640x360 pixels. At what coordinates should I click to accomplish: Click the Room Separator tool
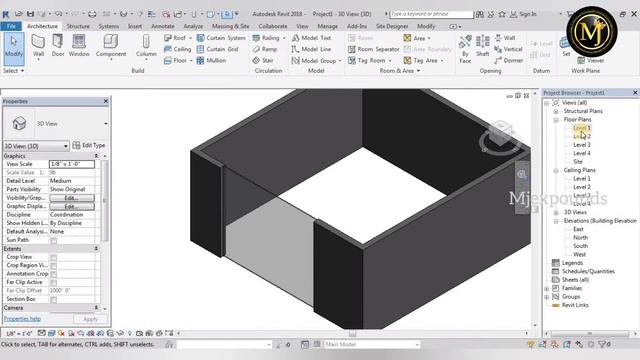pyautogui.click(x=373, y=49)
